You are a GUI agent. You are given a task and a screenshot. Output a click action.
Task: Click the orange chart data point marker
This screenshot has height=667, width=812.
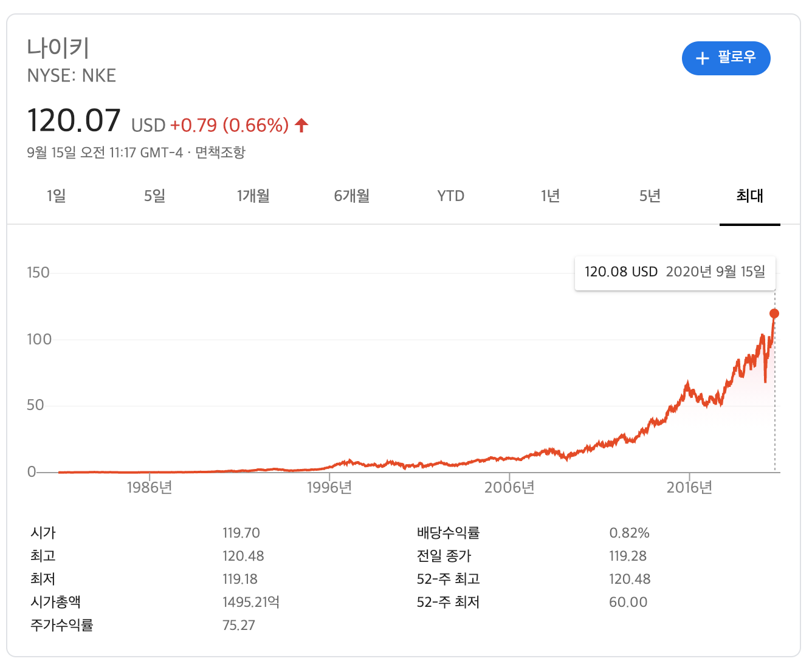pos(774,313)
